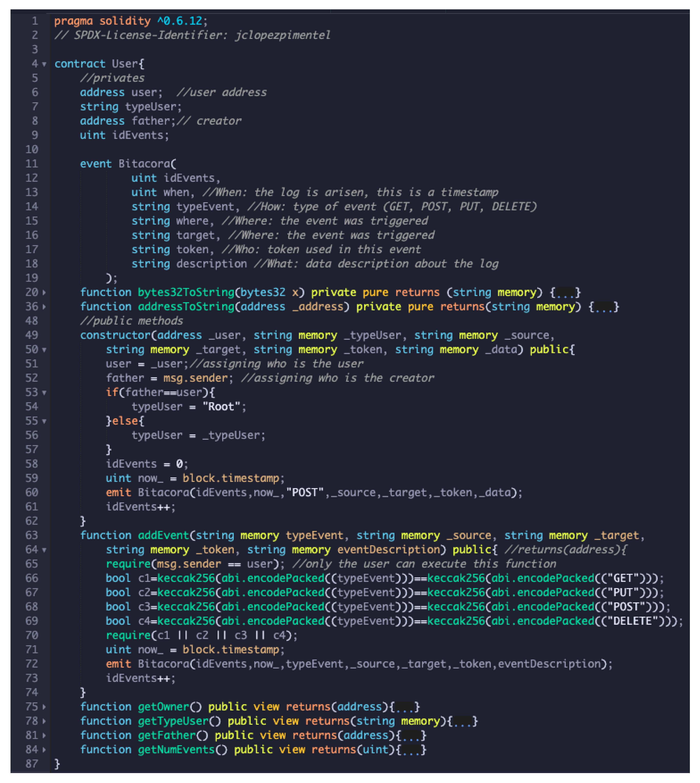Collapse the contract User block at line 4
This screenshot has height=783, width=700.
click(44, 64)
